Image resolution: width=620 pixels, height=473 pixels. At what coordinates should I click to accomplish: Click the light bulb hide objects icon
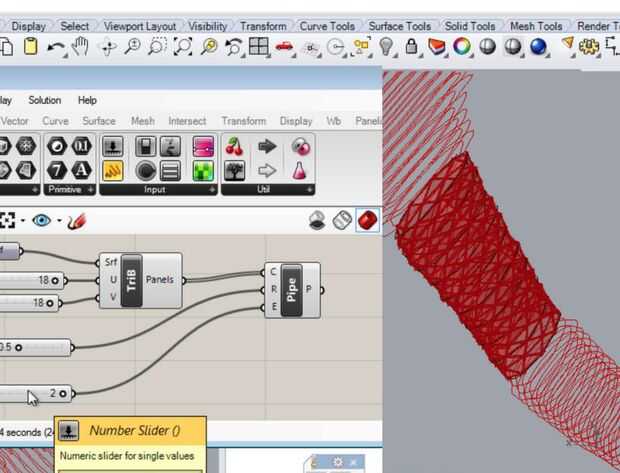point(386,47)
